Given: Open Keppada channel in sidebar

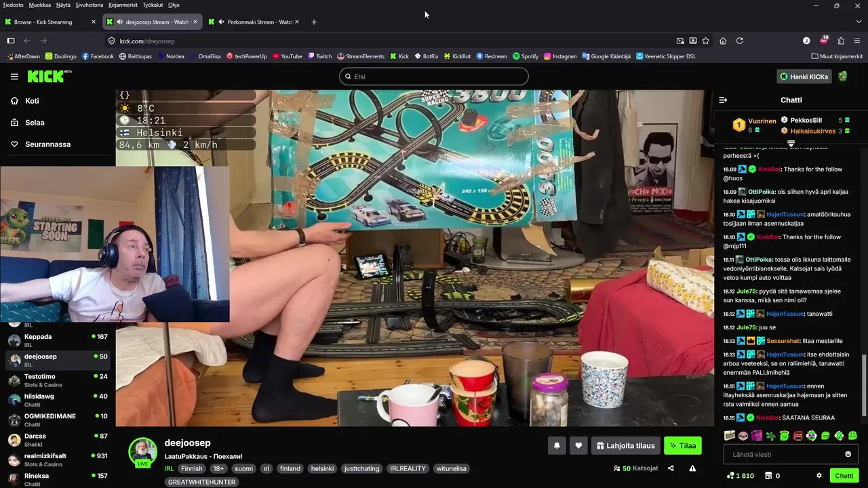Looking at the screenshot, I should click(x=58, y=340).
